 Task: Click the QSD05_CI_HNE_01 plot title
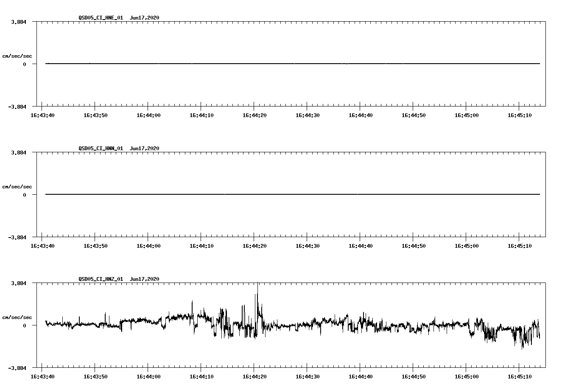119,17
